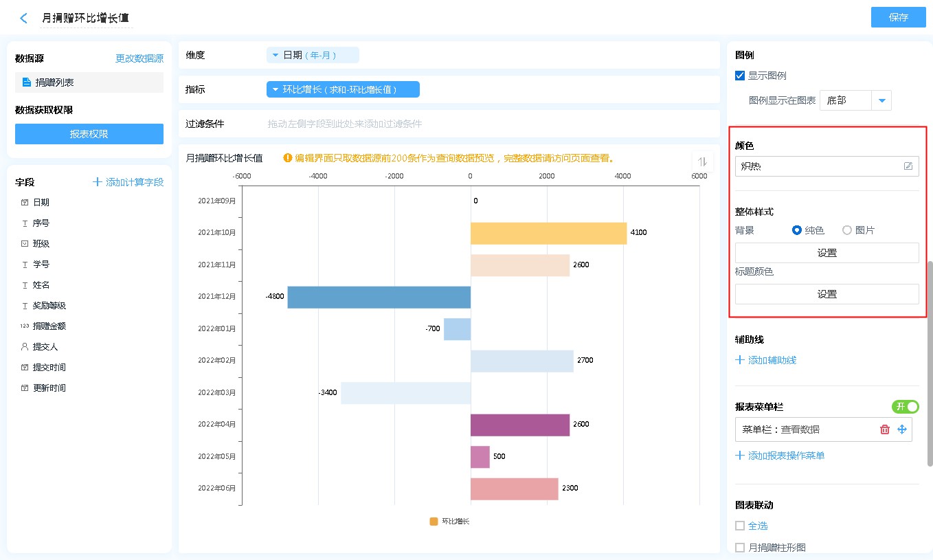Click the plus icon for 添加计算字段

tap(98, 182)
